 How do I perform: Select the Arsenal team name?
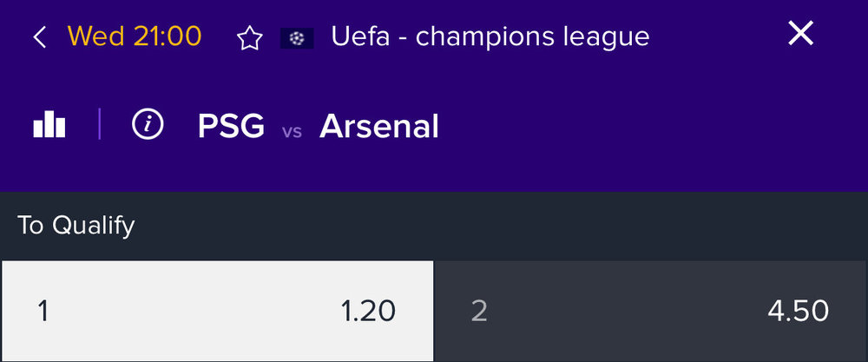[379, 126]
